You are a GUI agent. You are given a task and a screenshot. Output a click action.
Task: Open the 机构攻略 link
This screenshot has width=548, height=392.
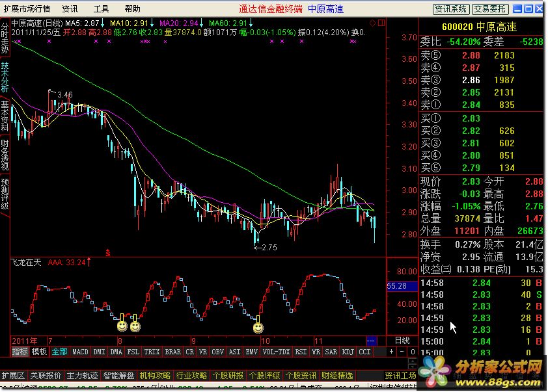[x=155, y=376]
